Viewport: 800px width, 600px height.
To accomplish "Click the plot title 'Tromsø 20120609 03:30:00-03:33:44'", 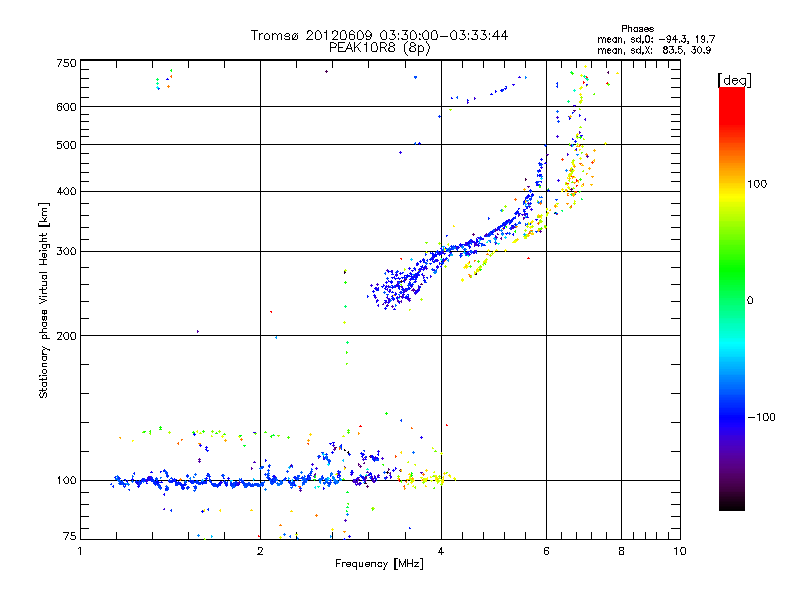I will 379,35.
